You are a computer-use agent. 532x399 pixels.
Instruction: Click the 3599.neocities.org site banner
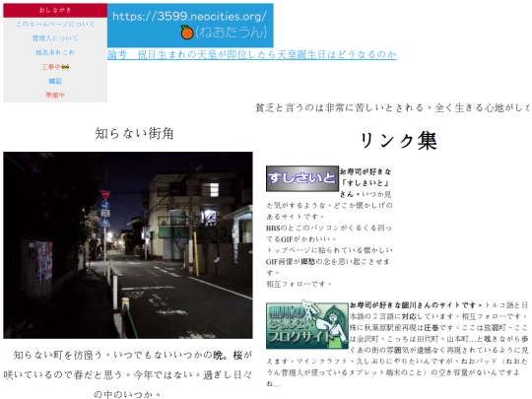(x=190, y=26)
